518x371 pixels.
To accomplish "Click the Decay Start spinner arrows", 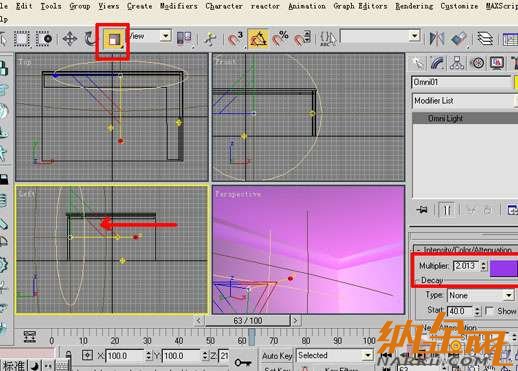I will point(477,311).
